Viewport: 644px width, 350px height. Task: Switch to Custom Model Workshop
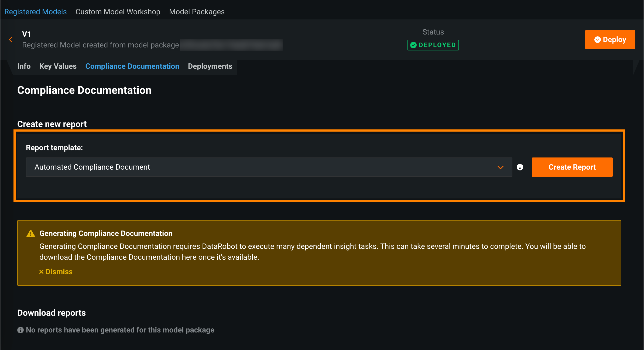click(118, 12)
